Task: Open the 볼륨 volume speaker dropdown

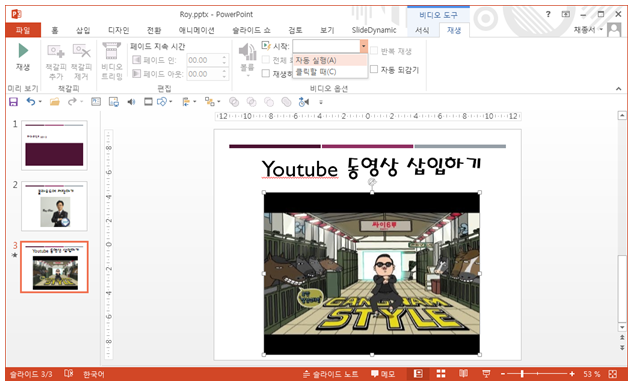Action: tap(247, 59)
